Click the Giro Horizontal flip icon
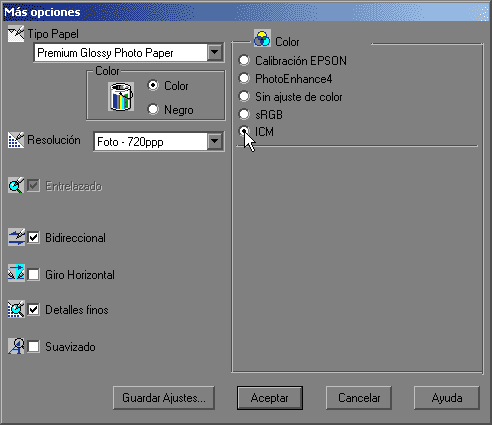Image resolution: width=492 pixels, height=425 pixels. point(16,273)
